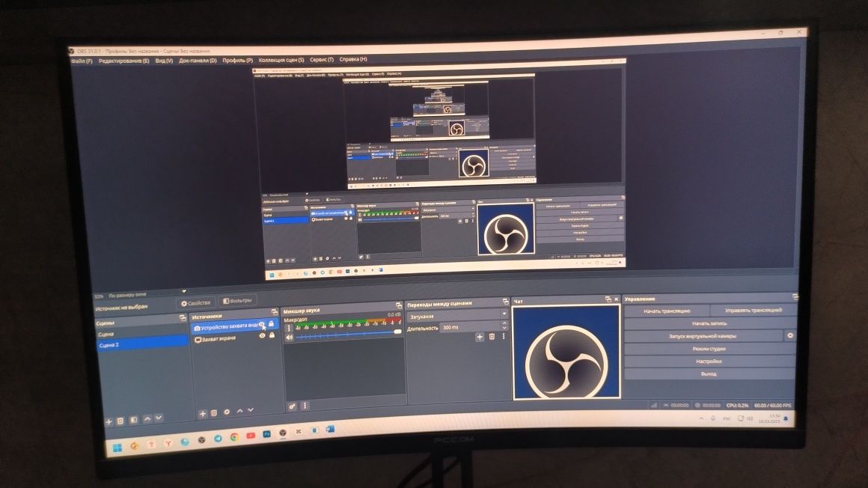The height and width of the screenshot is (488, 868).
Task: Open the mixer menu dots beside advanced audio
Action: pos(305,406)
